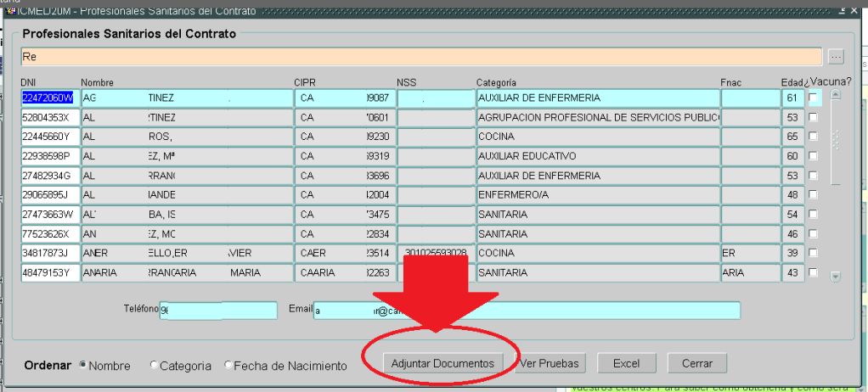Export the list with the Excel button
Image resolution: width=868 pixels, height=392 pixels.
[626, 363]
